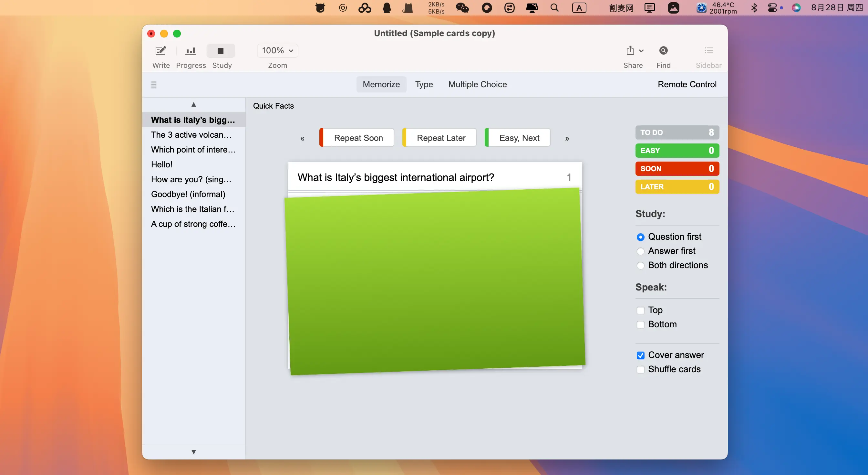
Task: Click the green cover to reveal answer
Action: [435, 281]
